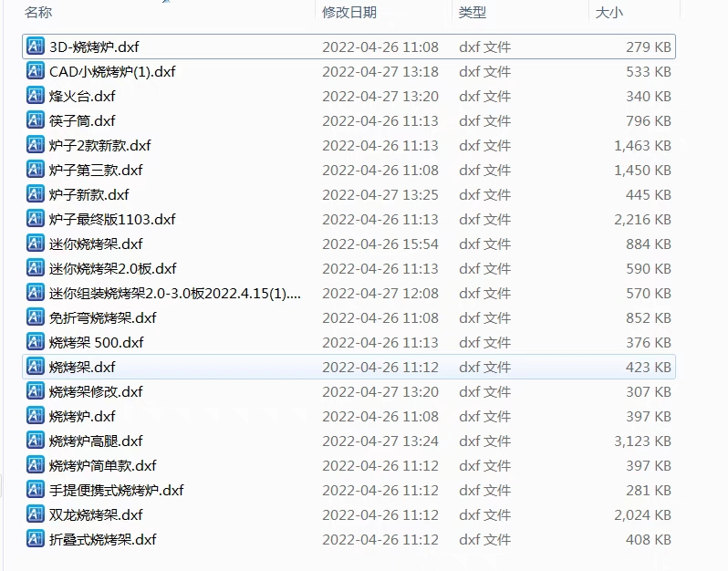Click the 1,463 KB size value
The height and width of the screenshot is (571, 728).
[x=642, y=145]
